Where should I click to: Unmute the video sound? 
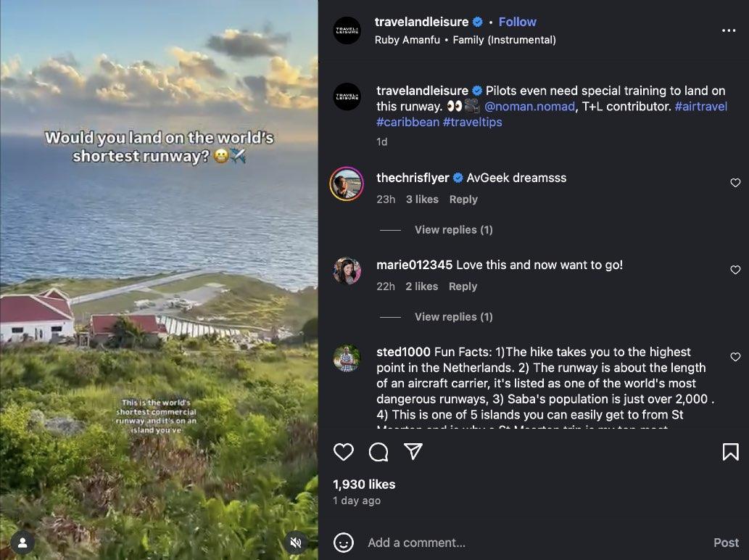click(295, 543)
